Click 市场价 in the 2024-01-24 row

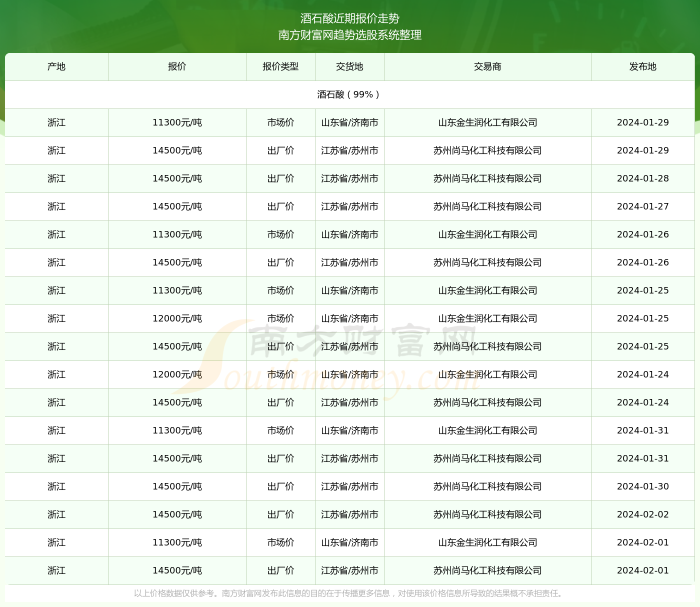(280, 374)
